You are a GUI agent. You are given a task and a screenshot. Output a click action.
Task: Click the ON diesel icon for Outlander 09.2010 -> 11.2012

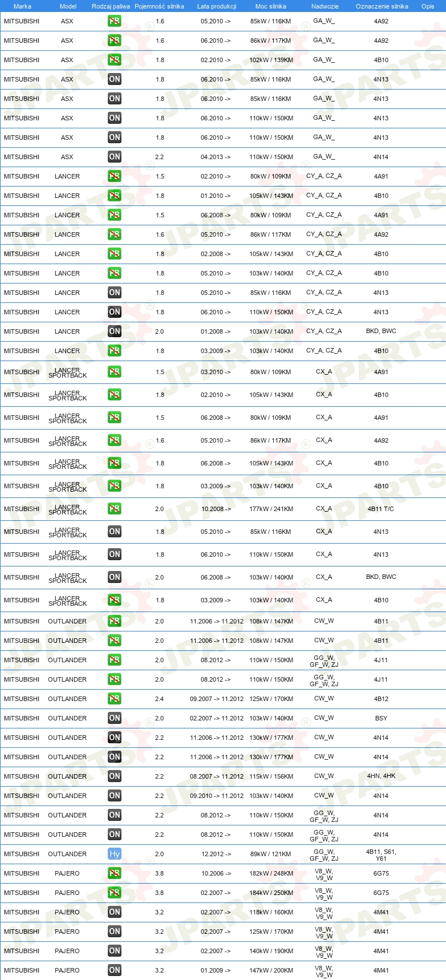[x=115, y=796]
